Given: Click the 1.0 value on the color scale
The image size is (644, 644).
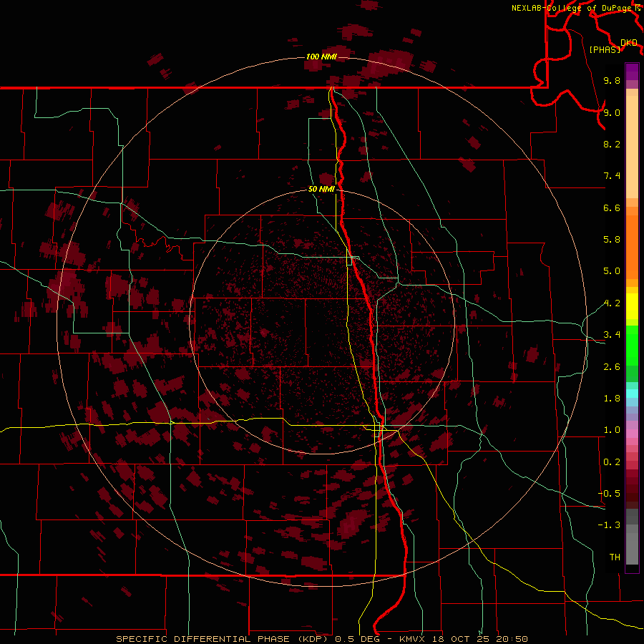Looking at the screenshot, I should [x=612, y=430].
